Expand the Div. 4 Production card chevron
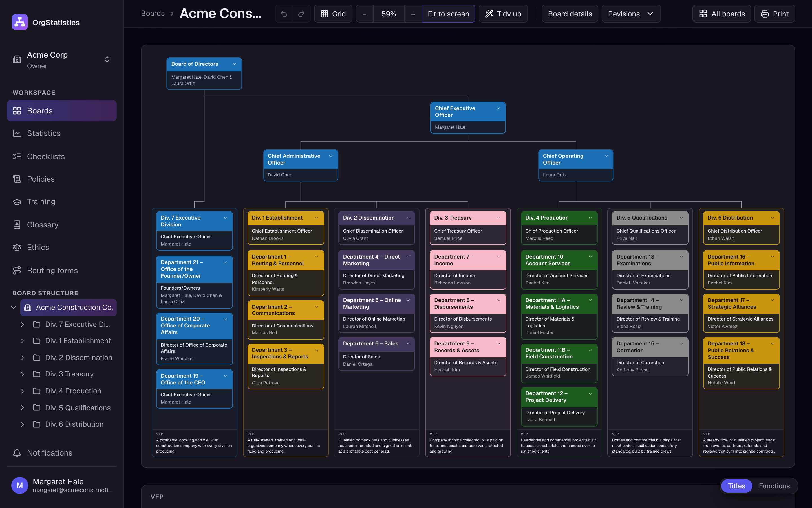This screenshot has height=508, width=812. click(x=590, y=218)
